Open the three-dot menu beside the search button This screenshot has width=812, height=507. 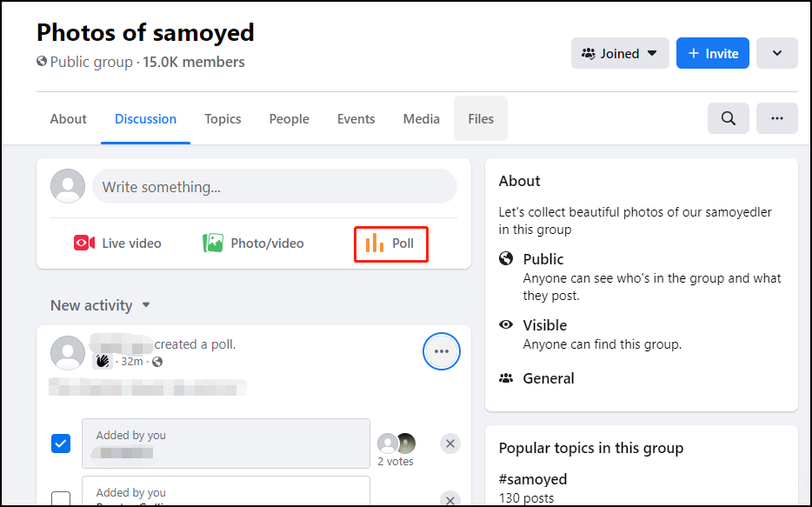click(x=776, y=118)
